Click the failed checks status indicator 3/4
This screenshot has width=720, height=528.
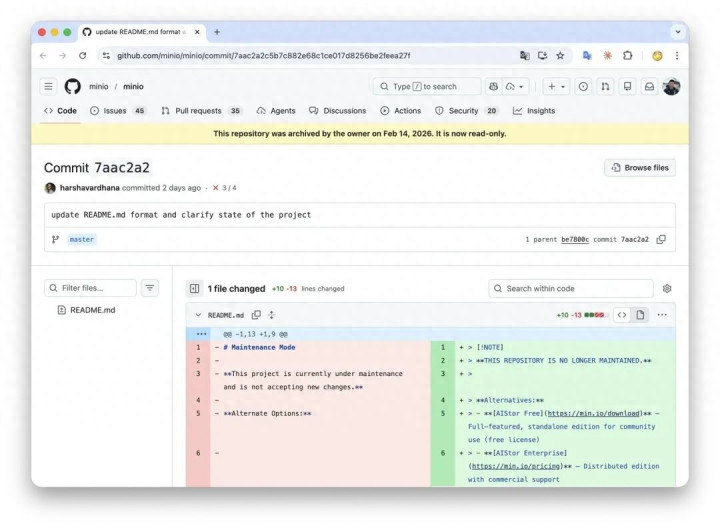pos(224,188)
